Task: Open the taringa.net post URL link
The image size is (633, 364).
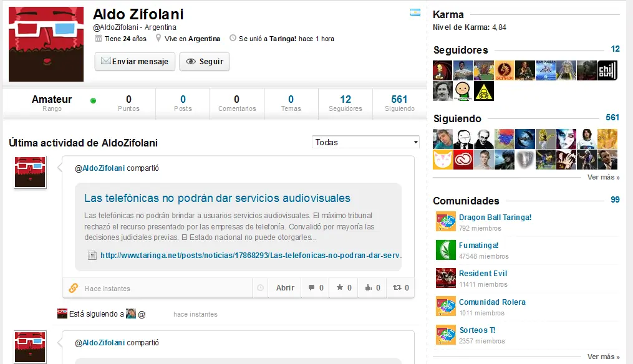Action: click(251, 256)
